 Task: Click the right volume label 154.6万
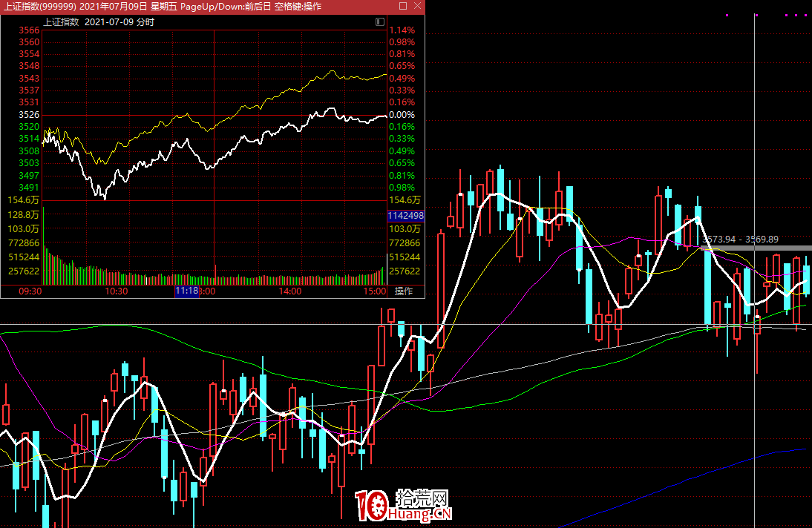coord(405,199)
